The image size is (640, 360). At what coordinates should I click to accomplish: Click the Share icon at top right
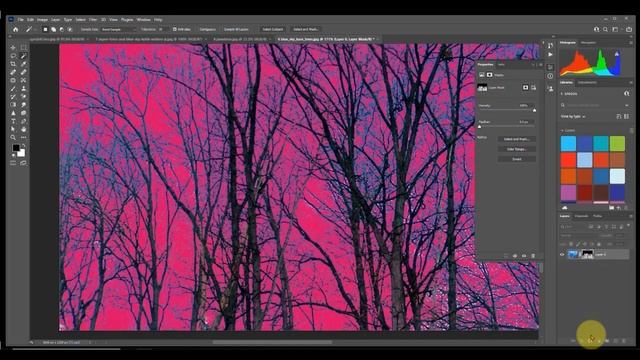629,29
